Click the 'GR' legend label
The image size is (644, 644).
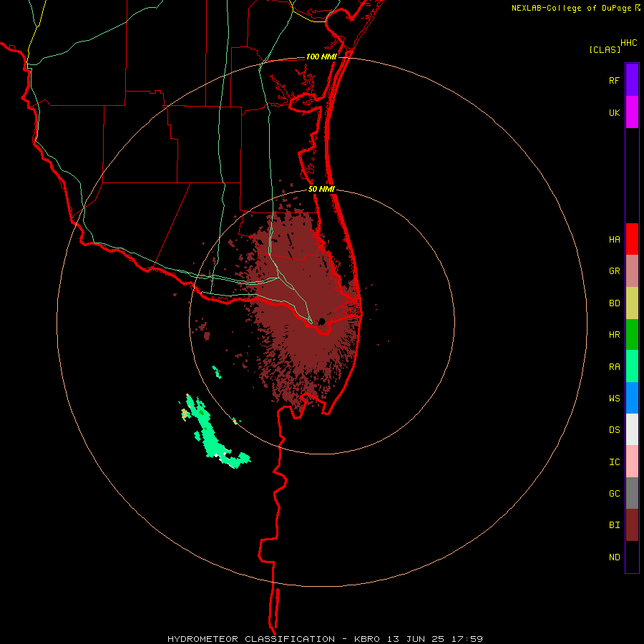tap(614, 271)
